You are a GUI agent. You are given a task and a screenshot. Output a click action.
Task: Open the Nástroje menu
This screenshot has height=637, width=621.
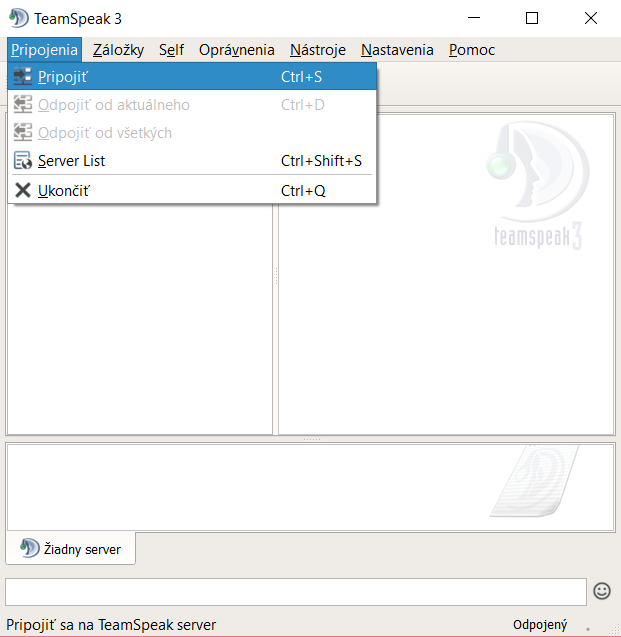[x=318, y=50]
